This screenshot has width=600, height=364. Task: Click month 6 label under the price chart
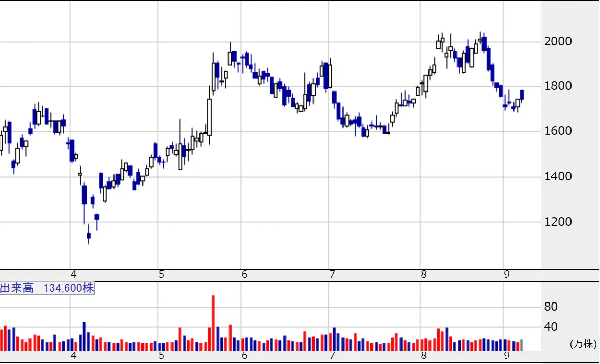244,275
